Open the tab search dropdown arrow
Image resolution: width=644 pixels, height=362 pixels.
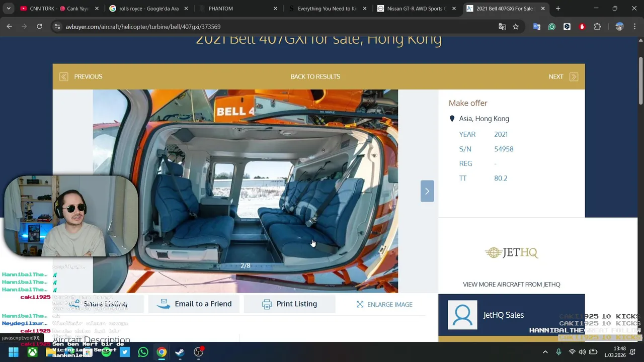tap(9, 9)
